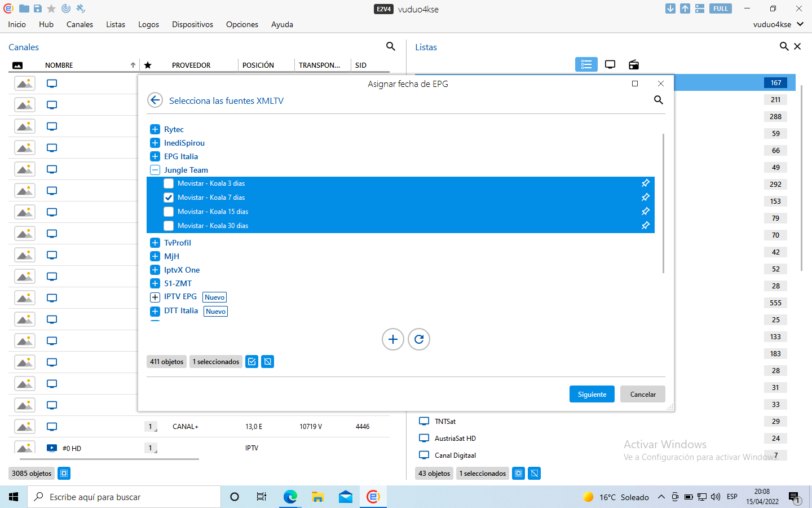
Task: Click the round plus button to add a source
Action: 393,339
